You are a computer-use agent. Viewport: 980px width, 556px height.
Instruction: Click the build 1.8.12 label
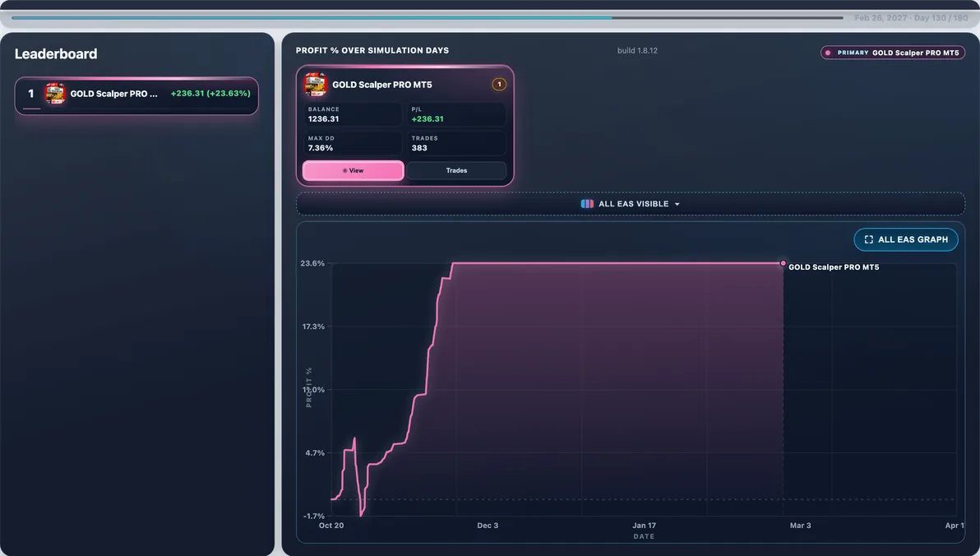click(637, 51)
